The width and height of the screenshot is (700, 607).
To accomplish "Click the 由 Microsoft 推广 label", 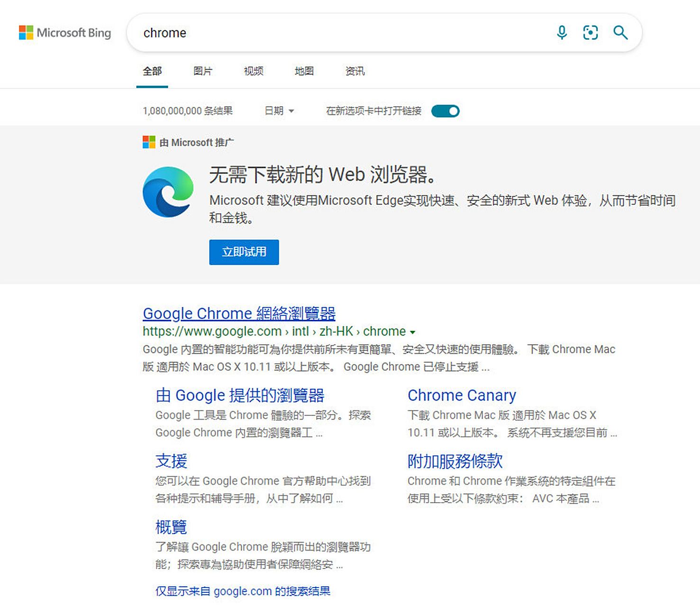I will [197, 142].
